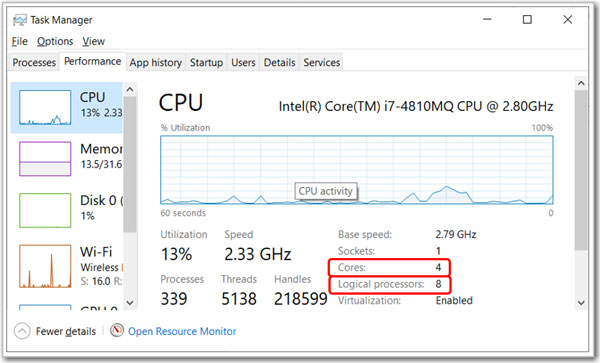This screenshot has width=600, height=363.
Task: Open the View menu
Action: click(94, 41)
